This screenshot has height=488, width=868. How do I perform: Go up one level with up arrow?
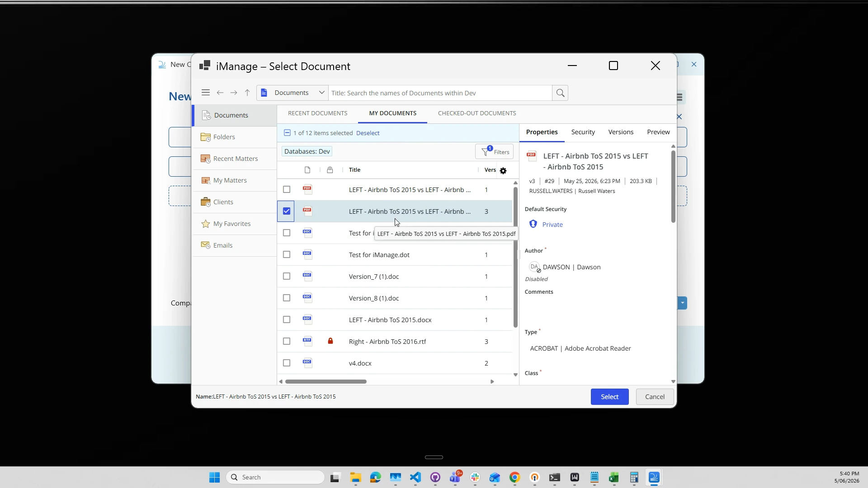point(247,93)
